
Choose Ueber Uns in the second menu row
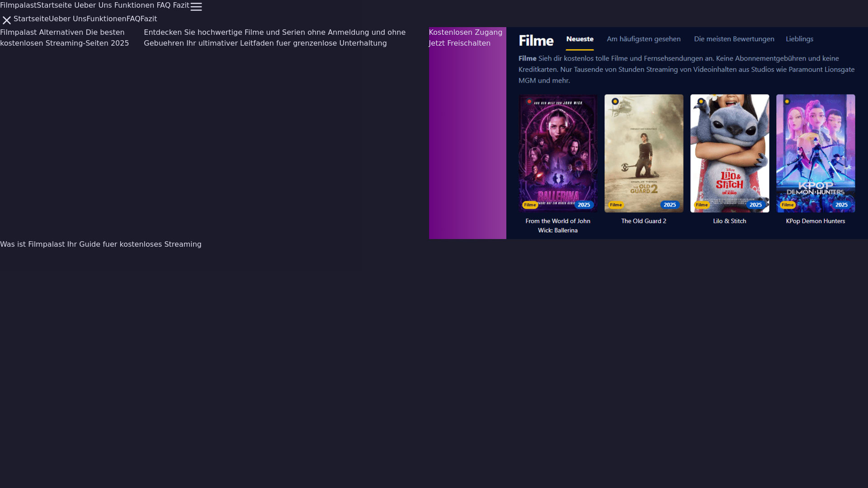(x=68, y=19)
